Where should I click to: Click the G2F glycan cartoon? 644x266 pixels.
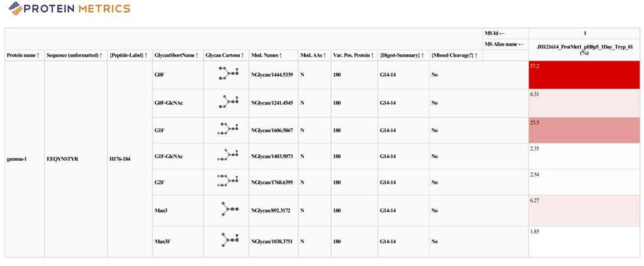[227, 181]
